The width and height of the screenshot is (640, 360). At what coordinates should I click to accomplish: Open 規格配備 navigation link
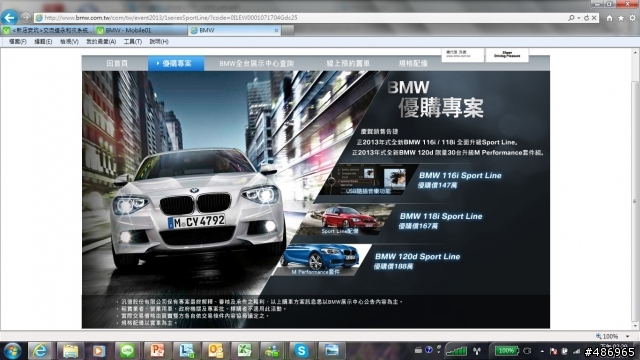(x=413, y=64)
